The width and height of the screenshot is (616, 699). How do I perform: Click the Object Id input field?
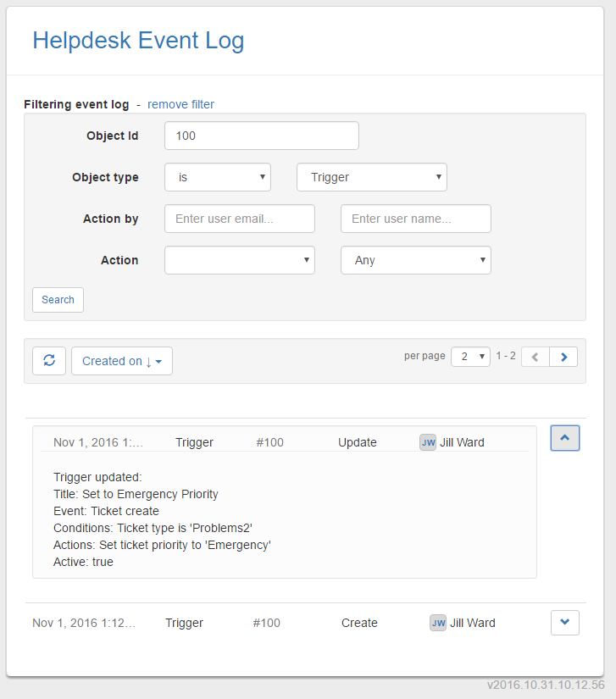pyautogui.click(x=261, y=136)
